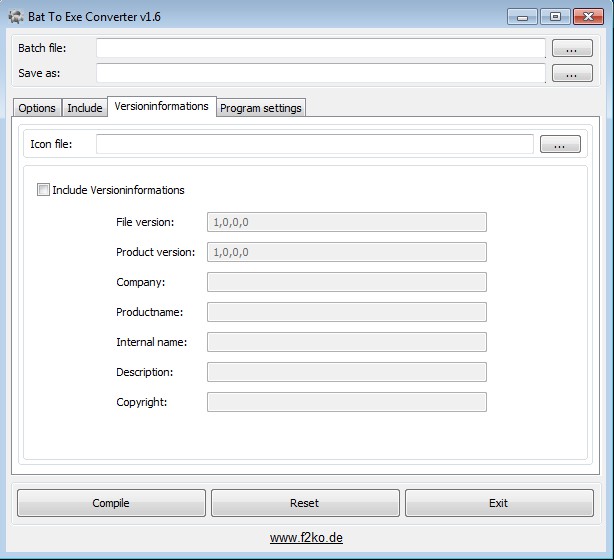Image resolution: width=614 pixels, height=560 pixels.
Task: Click the Compile button
Action: point(111,503)
